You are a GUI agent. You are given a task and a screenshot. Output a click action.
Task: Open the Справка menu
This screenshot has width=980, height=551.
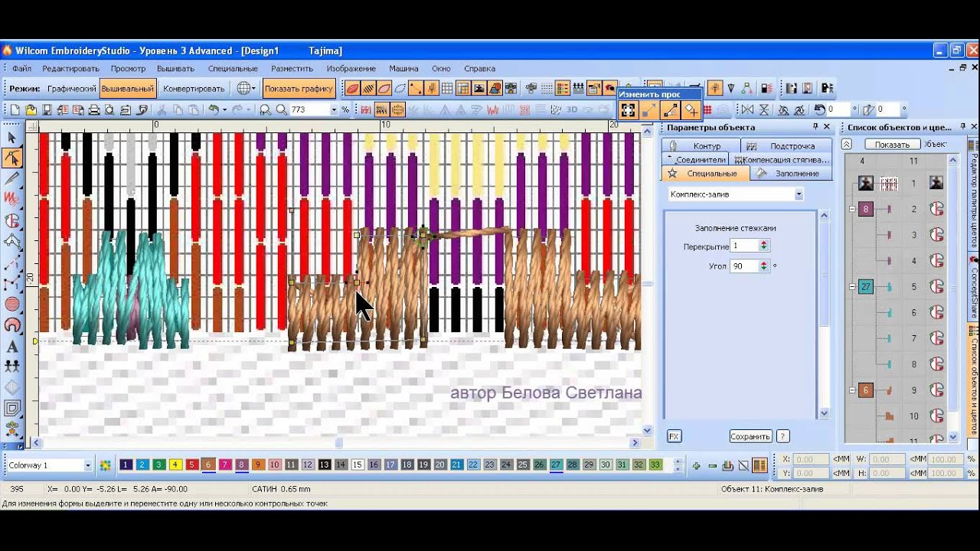click(x=479, y=69)
